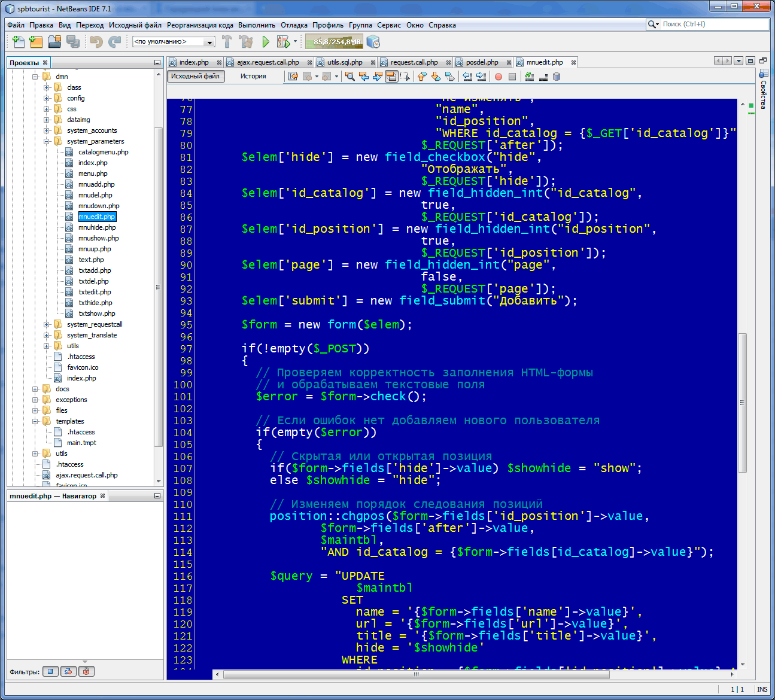Switch to index.php editor tab
The image size is (775, 700).
pos(194,62)
